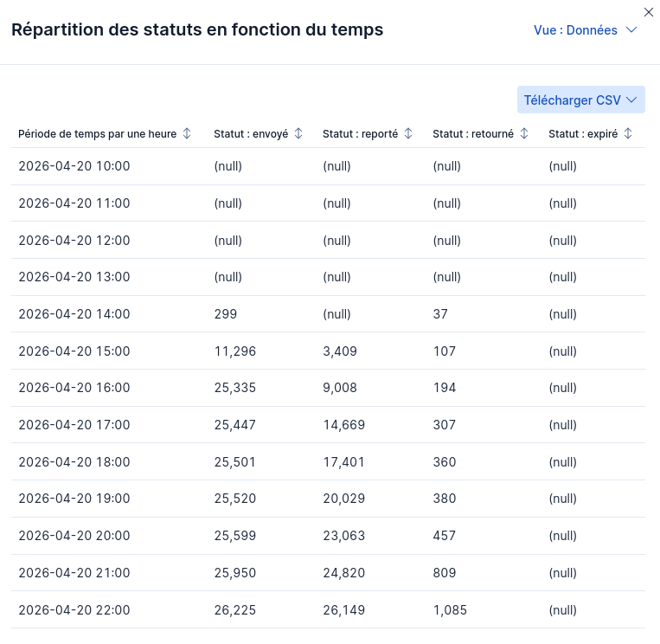This screenshot has width=660, height=644.
Task: Click sort icon for Statut : envoyé
Action: pyautogui.click(x=298, y=134)
